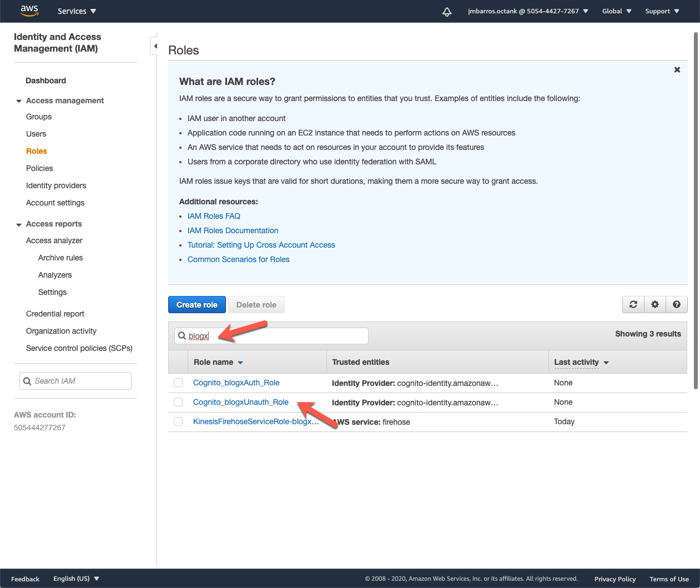Click the page vertical scrollbar
The height and width of the screenshot is (588, 700).
(x=696, y=211)
